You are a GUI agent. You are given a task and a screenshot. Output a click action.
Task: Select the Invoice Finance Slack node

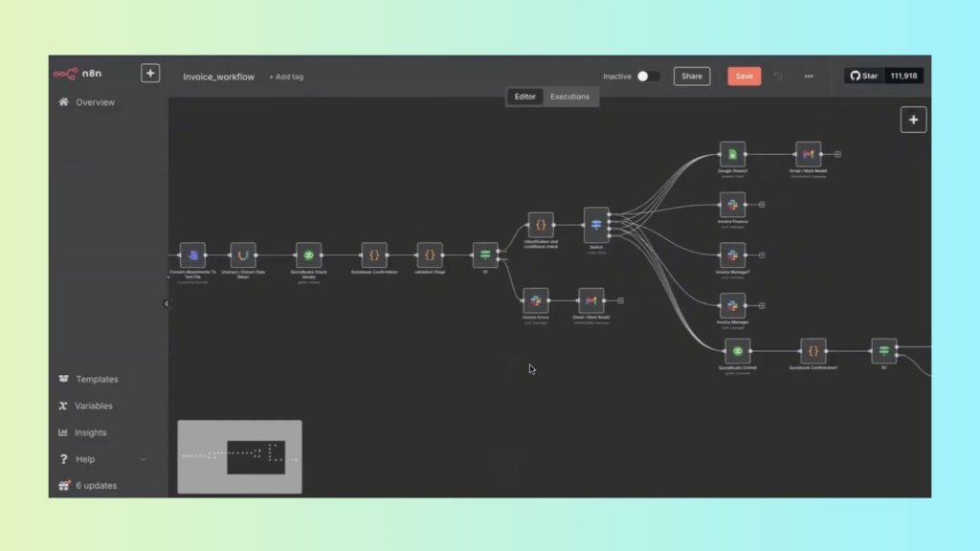click(x=732, y=205)
